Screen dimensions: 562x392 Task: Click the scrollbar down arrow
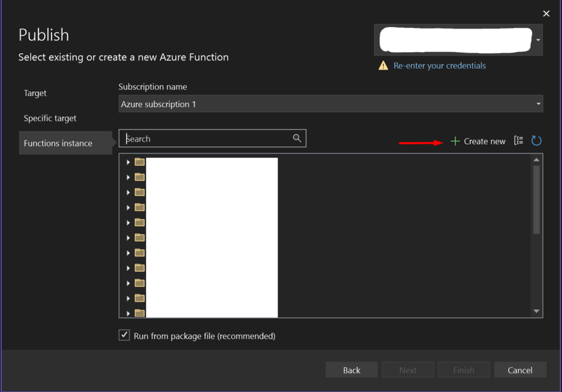536,311
